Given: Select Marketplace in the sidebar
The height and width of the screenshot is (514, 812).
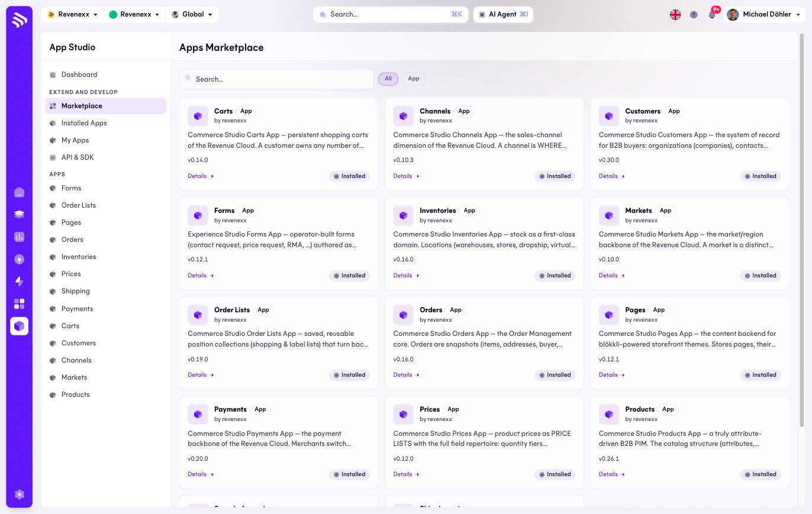Looking at the screenshot, I should click(x=106, y=106).
